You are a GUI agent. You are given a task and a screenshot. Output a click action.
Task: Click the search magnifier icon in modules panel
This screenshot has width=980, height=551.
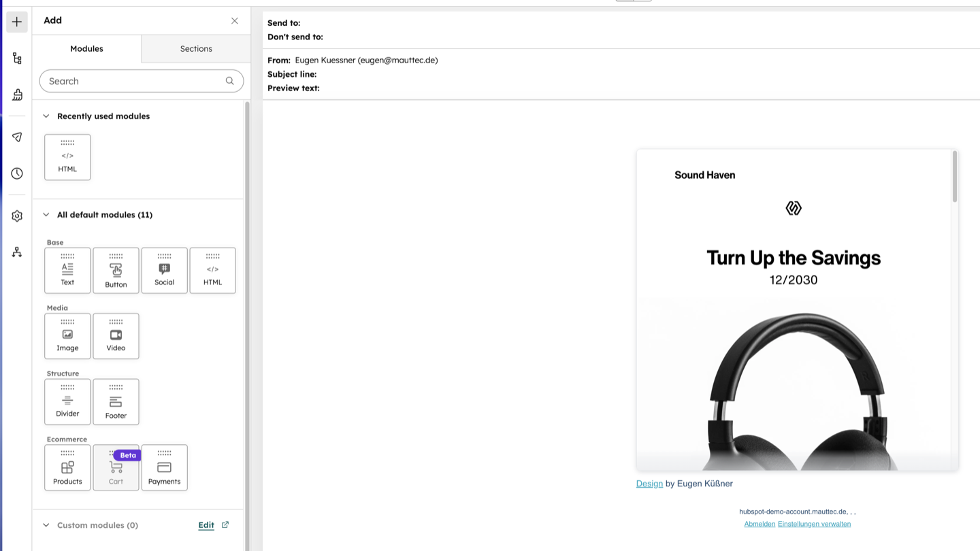coord(229,81)
